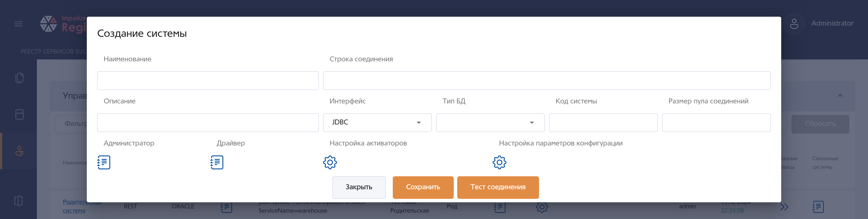Click the Связанные системы column header
The height and width of the screenshot is (219, 868).
[825, 163]
